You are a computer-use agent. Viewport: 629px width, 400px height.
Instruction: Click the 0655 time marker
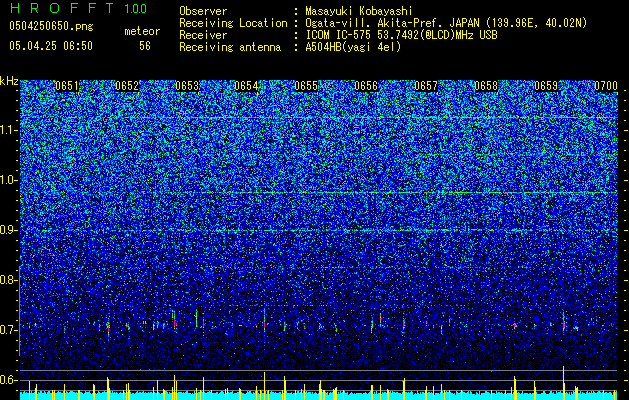306,86
